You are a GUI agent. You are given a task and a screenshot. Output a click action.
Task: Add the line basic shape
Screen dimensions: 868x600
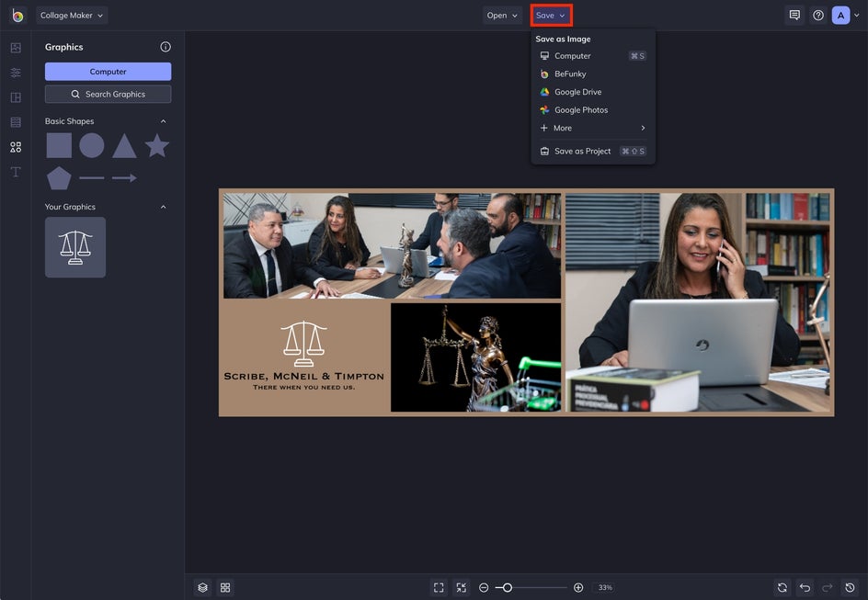tap(91, 177)
